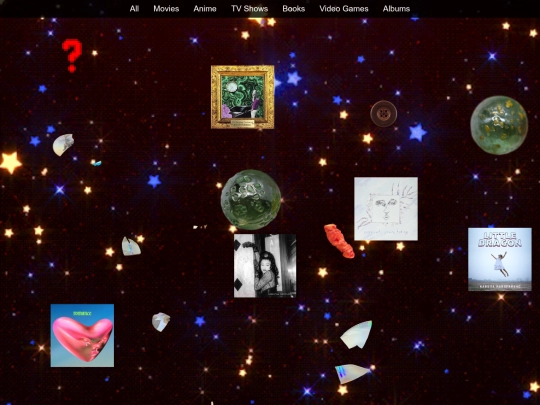Click the round brown button object

coord(383,113)
